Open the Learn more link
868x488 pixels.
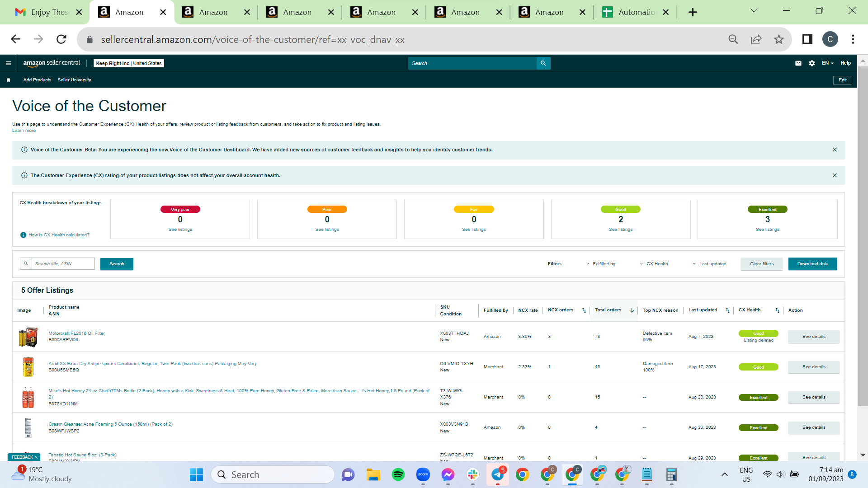[x=24, y=131]
